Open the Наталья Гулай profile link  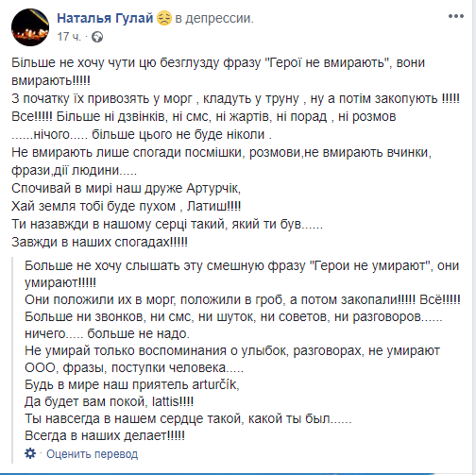point(105,18)
